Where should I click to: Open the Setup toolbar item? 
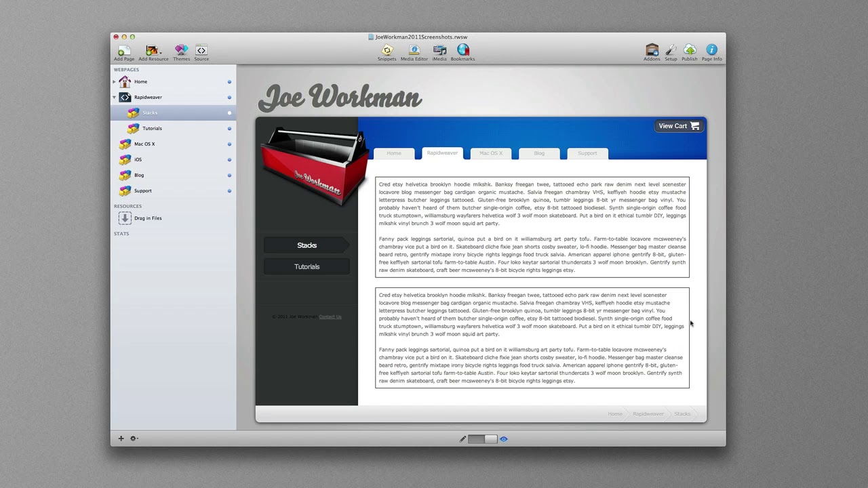click(x=671, y=53)
